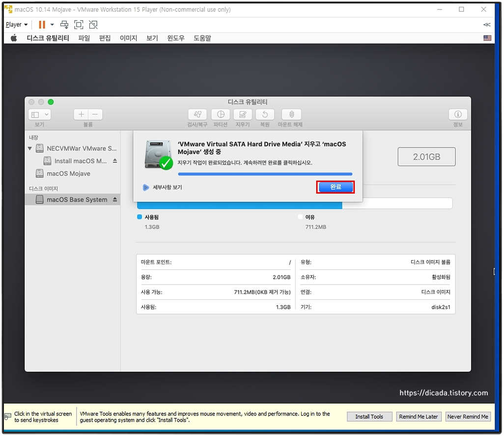Image resolution: width=504 pixels, height=436 pixels.
Task: Collapse the NECVMWar VMware drive tree
Action: (x=30, y=148)
